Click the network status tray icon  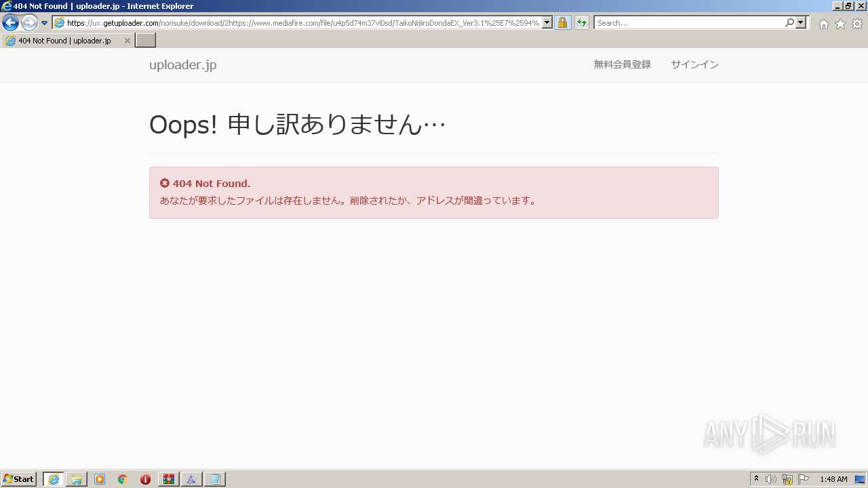[x=787, y=479]
